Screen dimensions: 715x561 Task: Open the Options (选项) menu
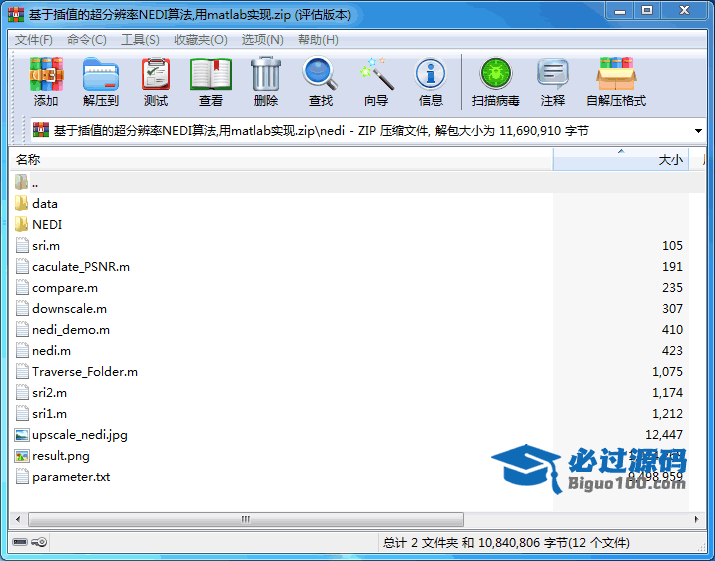tap(263, 40)
